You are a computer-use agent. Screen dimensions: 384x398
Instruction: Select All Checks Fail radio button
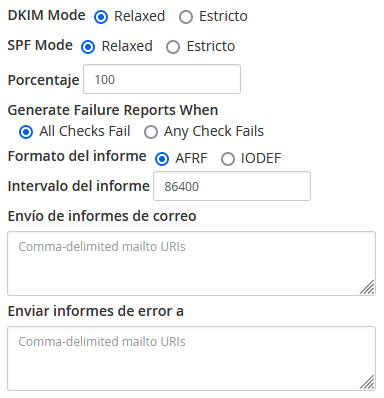(x=26, y=132)
